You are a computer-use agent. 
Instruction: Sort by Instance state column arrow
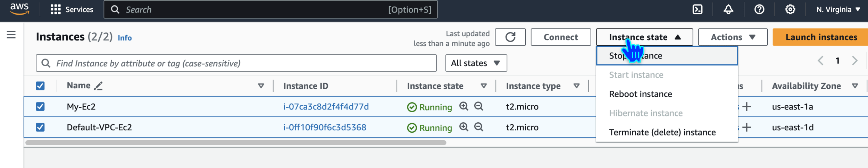[x=484, y=86]
